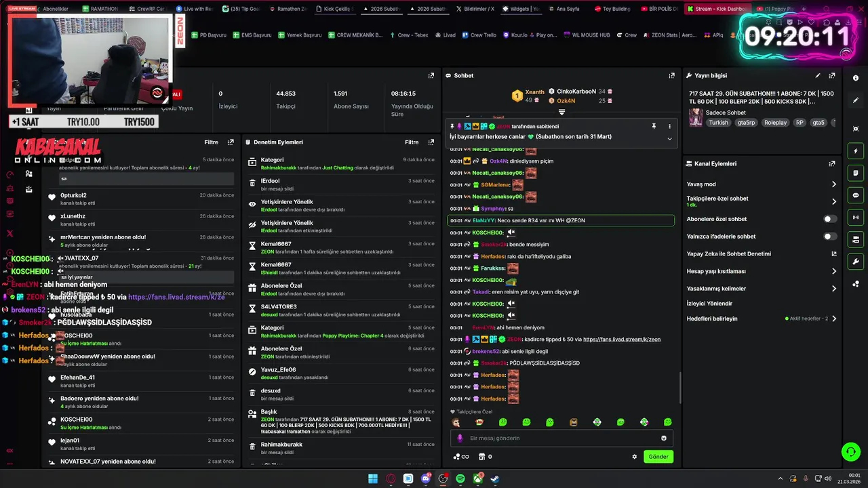Viewport: 868px width, 488px height.
Task: Pop out the Denetim Eylemleri panel
Action: (x=431, y=142)
